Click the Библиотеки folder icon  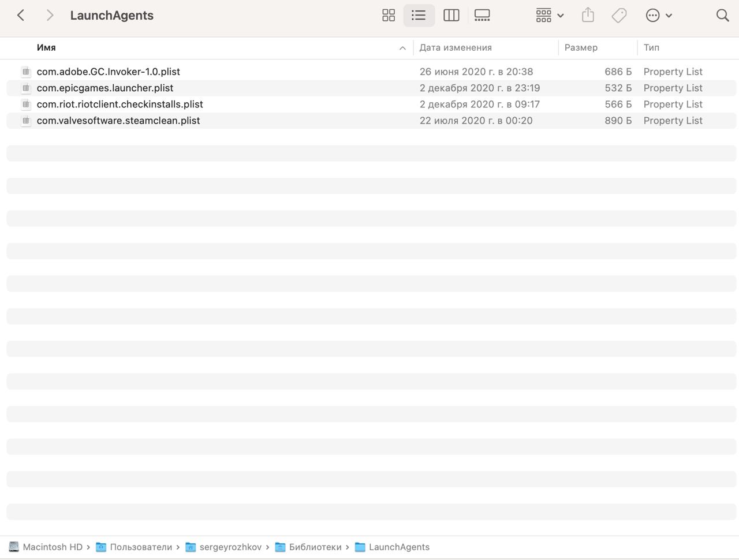point(280,547)
